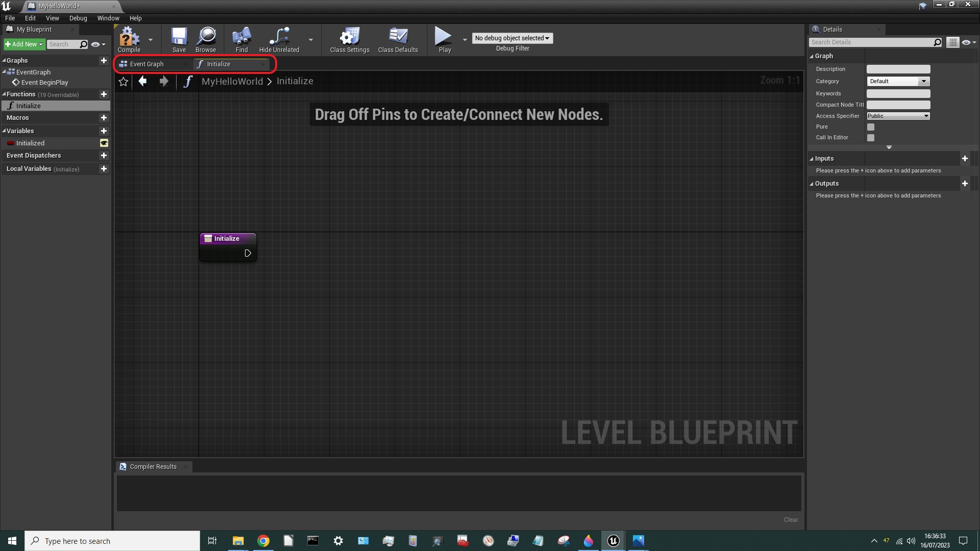Open My Blueprint view options eye
Image resolution: width=980 pixels, height=551 pixels.
coord(98,44)
